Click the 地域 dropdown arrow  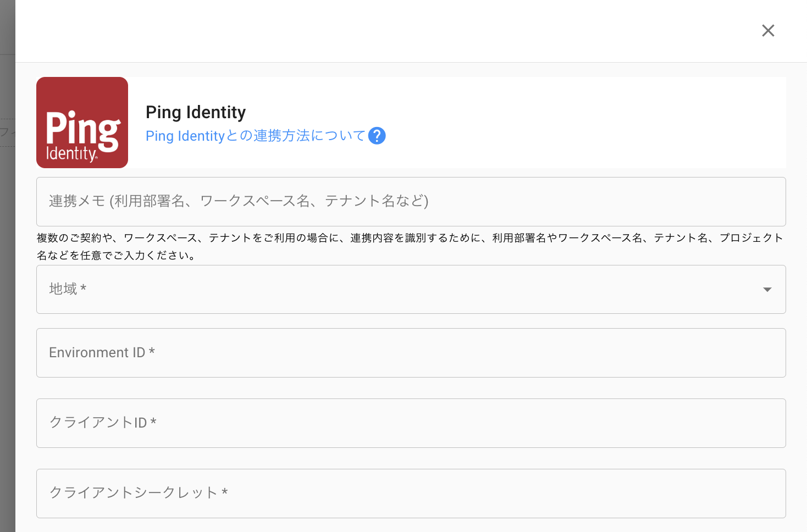click(767, 290)
